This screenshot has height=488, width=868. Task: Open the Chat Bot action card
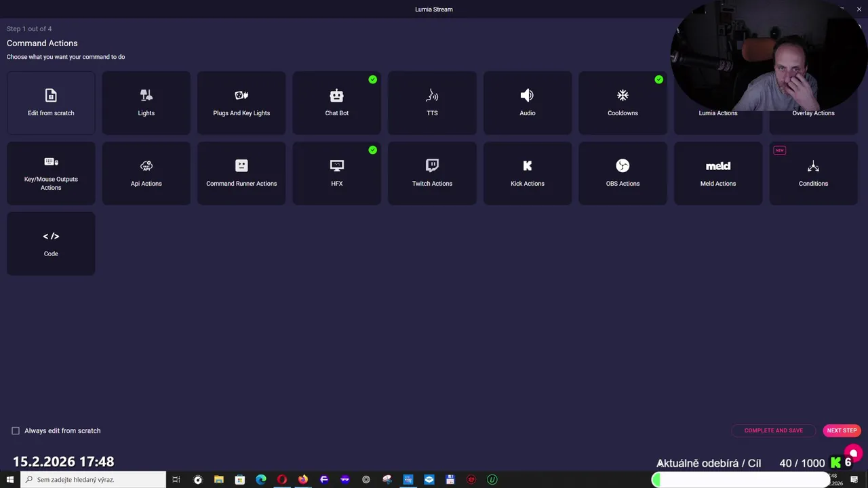coord(336,103)
